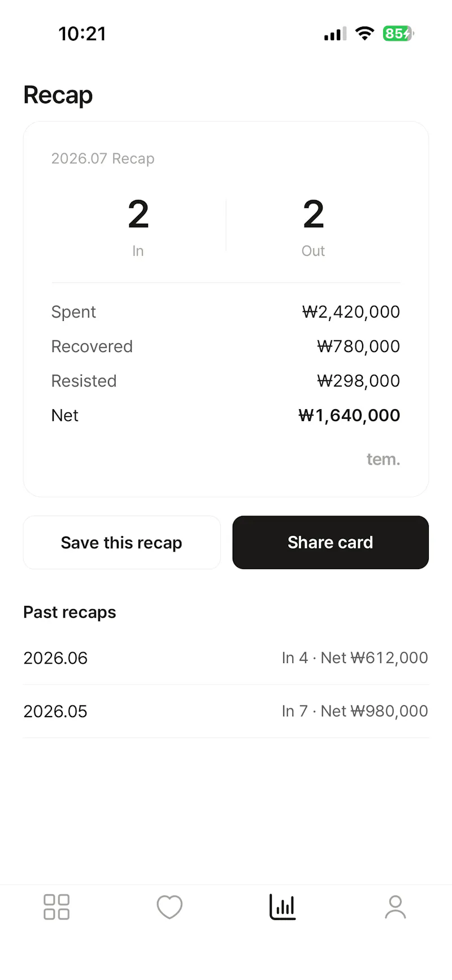Select the bar chart recap tab icon
The image size is (452, 980).
click(x=282, y=907)
